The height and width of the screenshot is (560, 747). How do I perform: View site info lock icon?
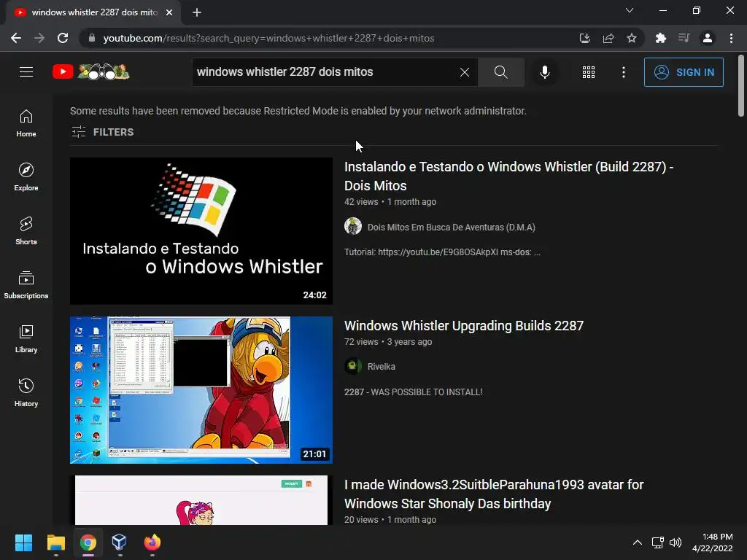(91, 38)
